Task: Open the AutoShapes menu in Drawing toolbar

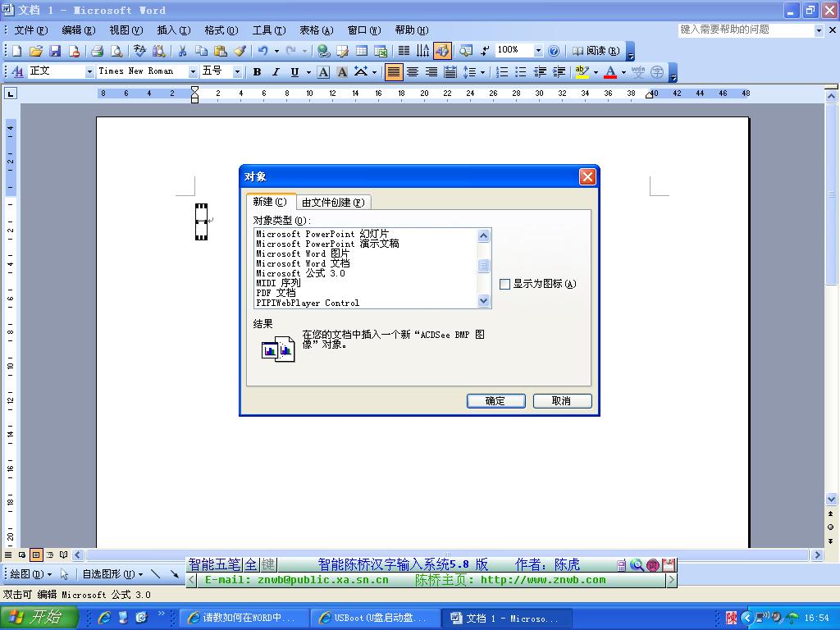Action: pos(113,574)
